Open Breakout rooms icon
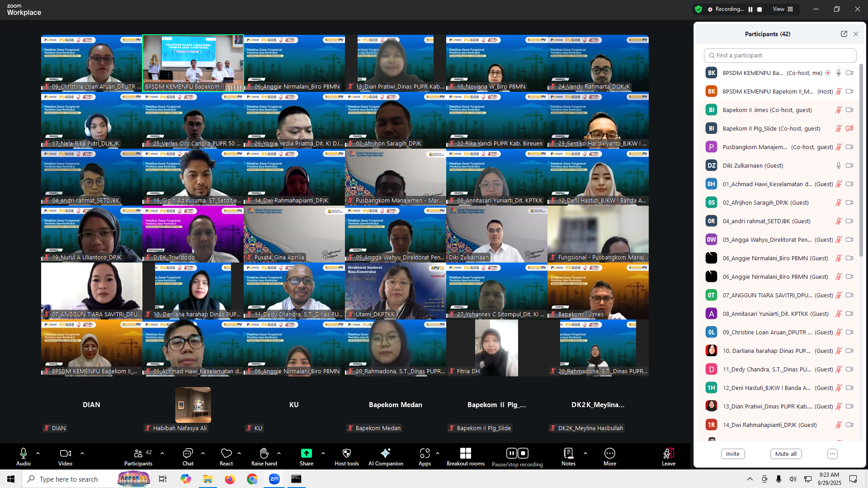This screenshot has width=868, height=488. (465, 453)
